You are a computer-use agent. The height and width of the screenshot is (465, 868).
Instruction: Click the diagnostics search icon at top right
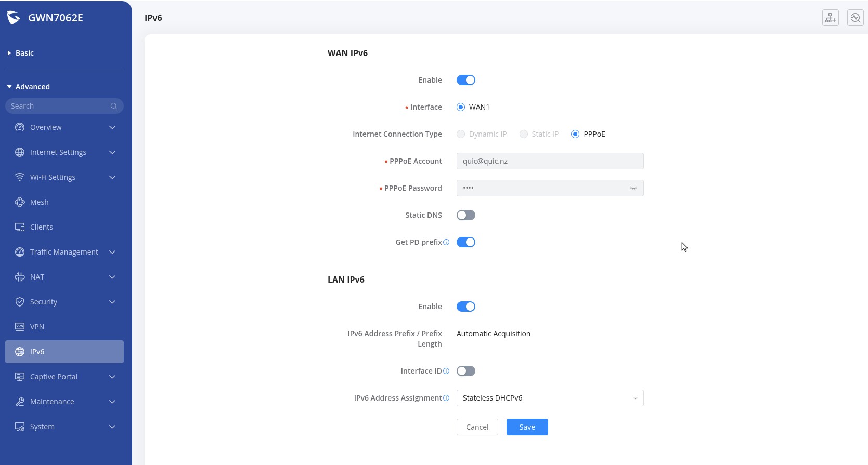pyautogui.click(x=855, y=18)
